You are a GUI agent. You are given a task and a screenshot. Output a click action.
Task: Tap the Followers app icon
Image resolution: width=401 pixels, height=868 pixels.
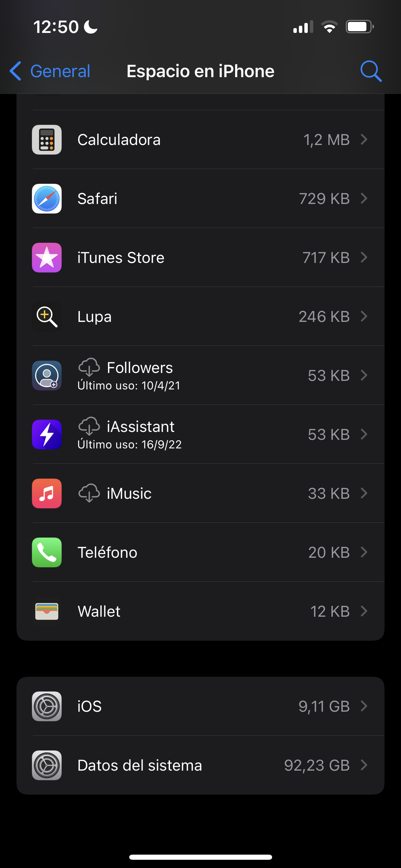tap(47, 375)
